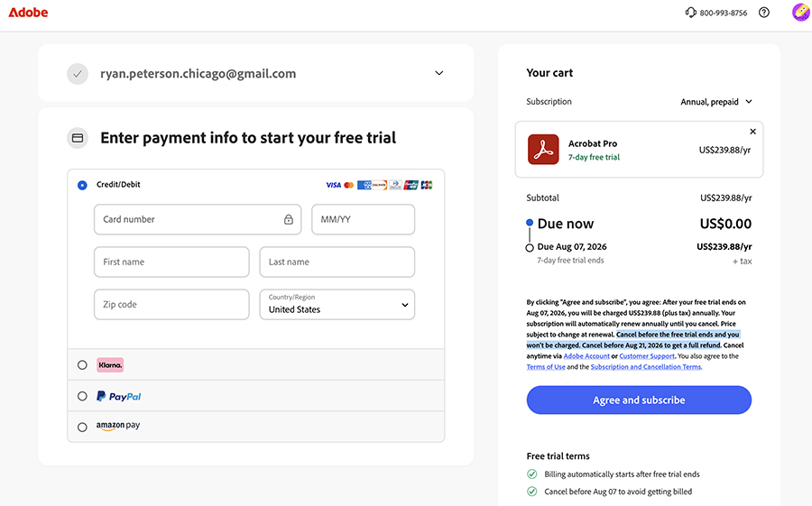
Task: Open the Customer Support link
Action: [647, 356]
